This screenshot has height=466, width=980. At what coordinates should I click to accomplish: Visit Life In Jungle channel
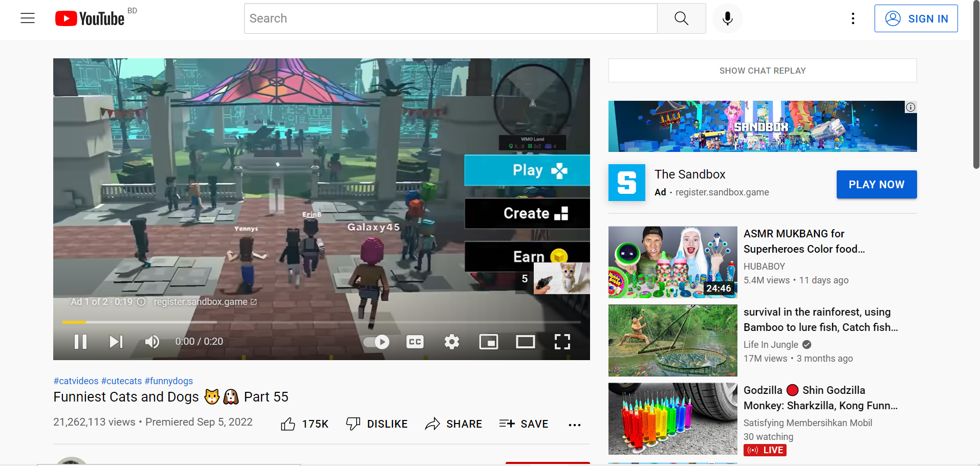tap(771, 345)
